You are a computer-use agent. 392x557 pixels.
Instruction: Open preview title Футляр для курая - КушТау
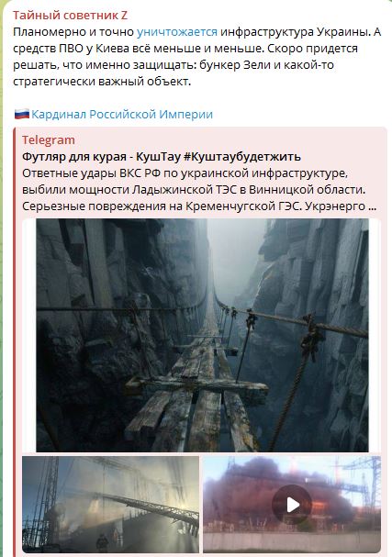[x=102, y=157]
